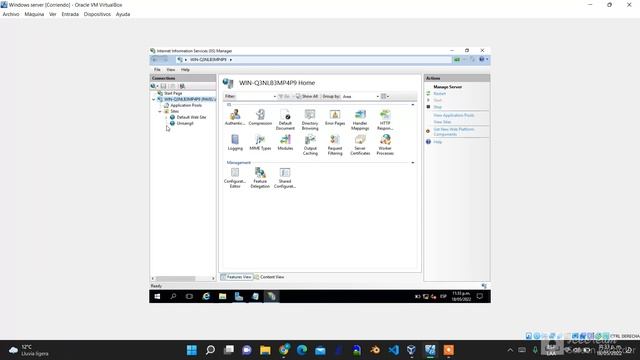The height and width of the screenshot is (360, 640).
Task: Open the VM notification center icon
Action: (x=480, y=296)
